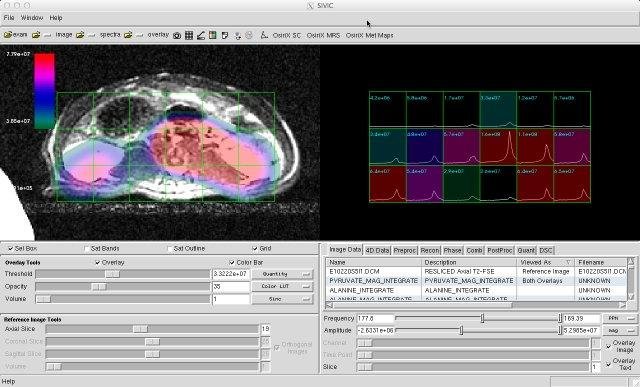
Task: Click the Amplitude range slider handle
Action: click(x=461, y=330)
